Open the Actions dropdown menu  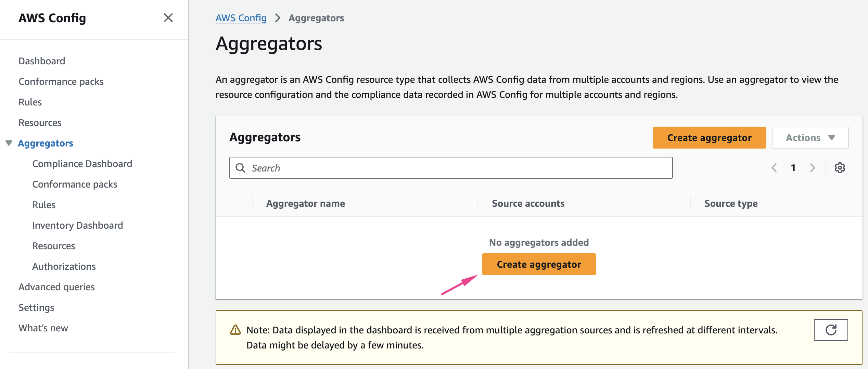810,138
